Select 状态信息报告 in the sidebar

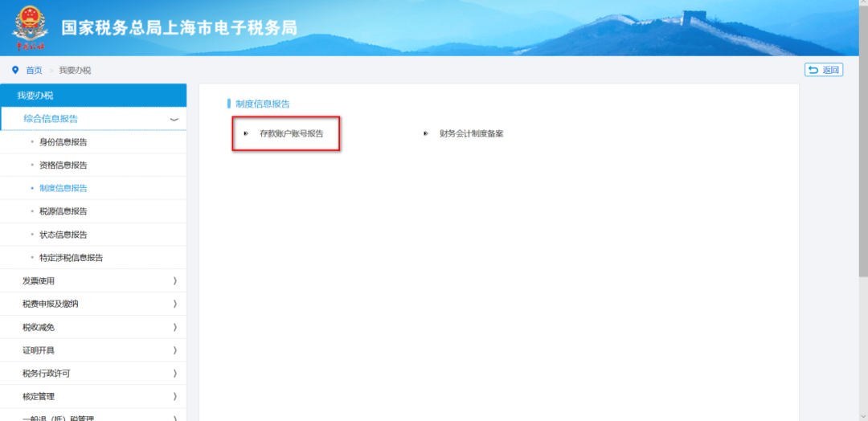[x=63, y=235]
